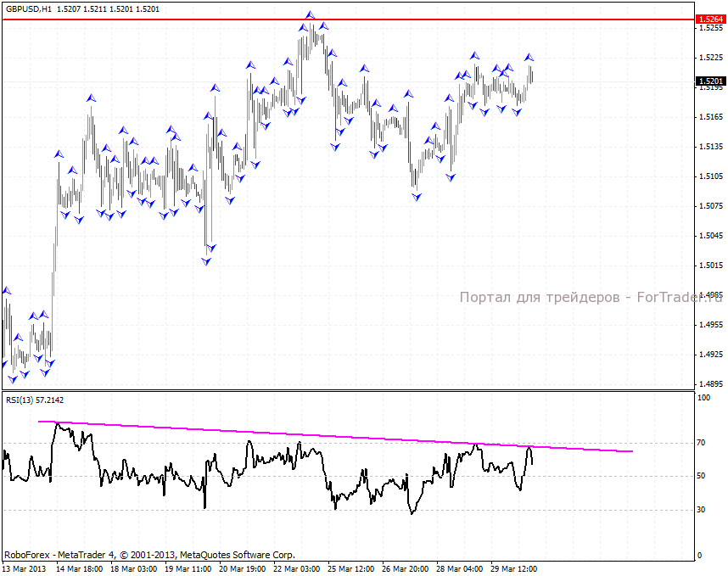
Task: Click the 1.5264 red price label
Action: point(708,19)
